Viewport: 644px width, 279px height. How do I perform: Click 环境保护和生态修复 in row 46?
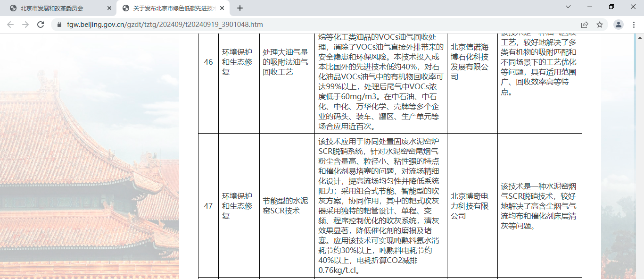[238, 62]
